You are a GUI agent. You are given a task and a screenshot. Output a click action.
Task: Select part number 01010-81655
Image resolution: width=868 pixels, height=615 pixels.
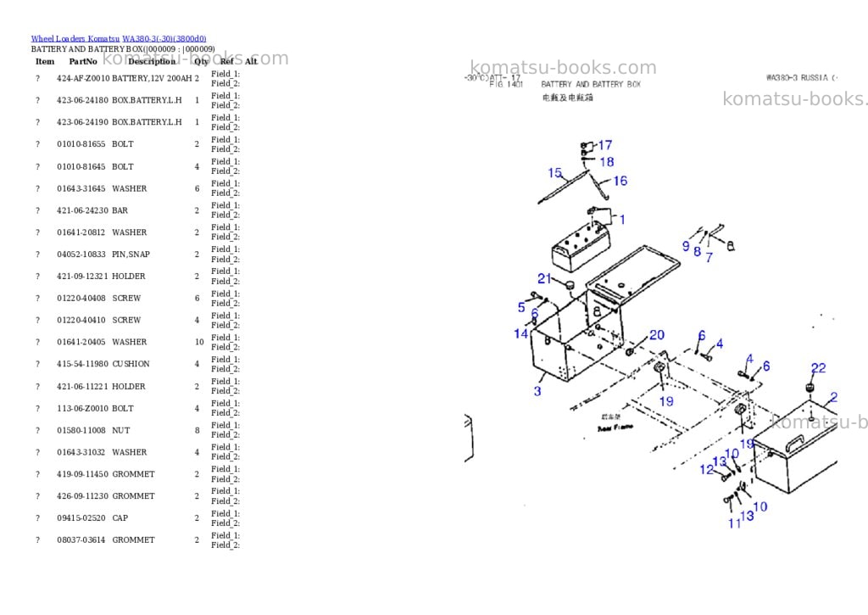(x=81, y=144)
